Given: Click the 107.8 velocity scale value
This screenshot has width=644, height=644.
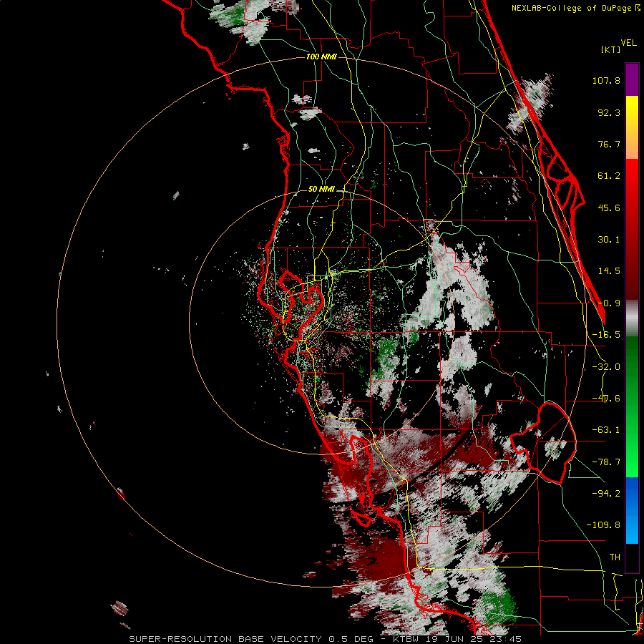Looking at the screenshot, I should tap(606, 80).
